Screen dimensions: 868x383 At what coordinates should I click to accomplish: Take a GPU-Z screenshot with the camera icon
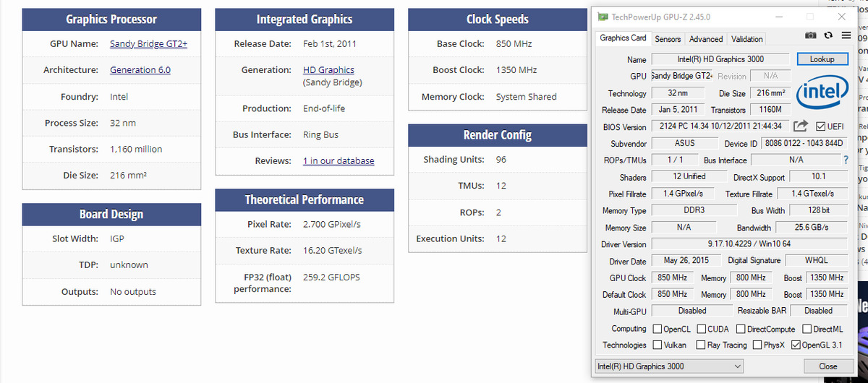(811, 35)
